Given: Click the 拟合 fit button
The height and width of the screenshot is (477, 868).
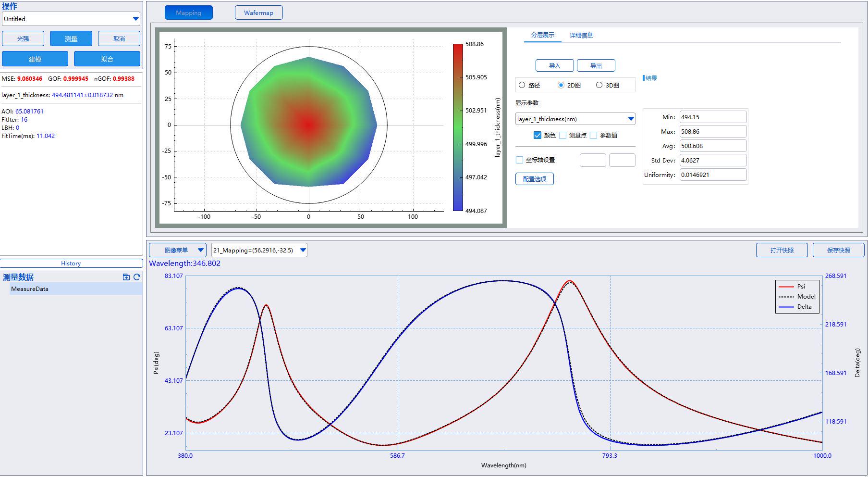Looking at the screenshot, I should (107, 59).
